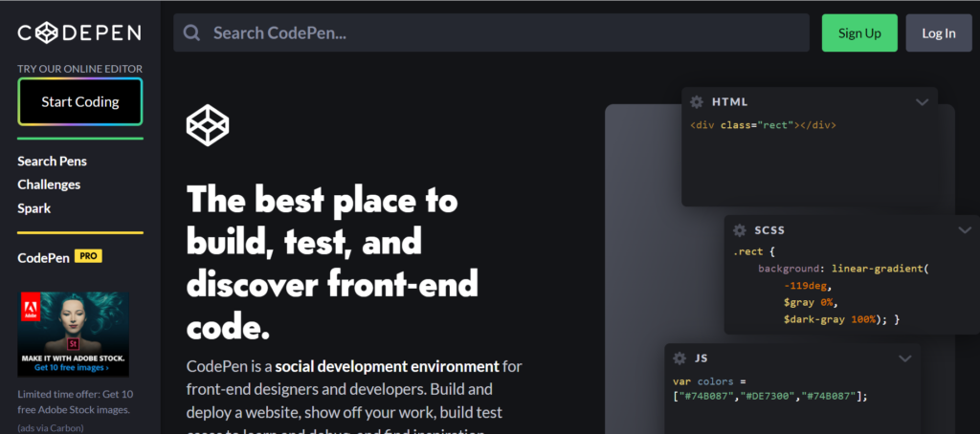The width and height of the screenshot is (980, 434).
Task: Click the linear-gradient line in SCSS
Action: pos(844,269)
